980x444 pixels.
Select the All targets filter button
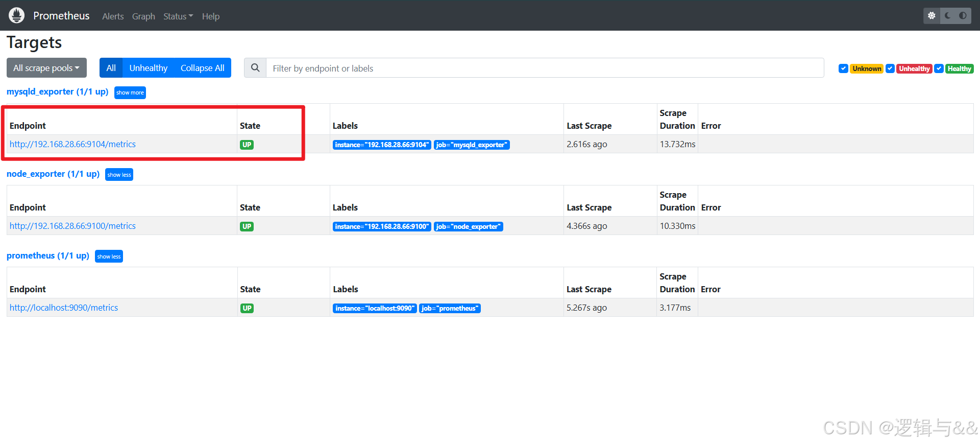click(x=111, y=68)
